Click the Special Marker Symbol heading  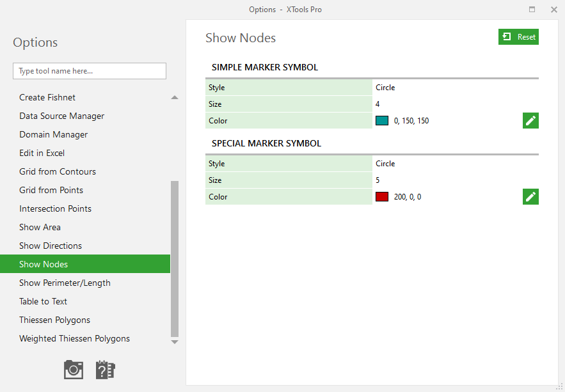[266, 143]
